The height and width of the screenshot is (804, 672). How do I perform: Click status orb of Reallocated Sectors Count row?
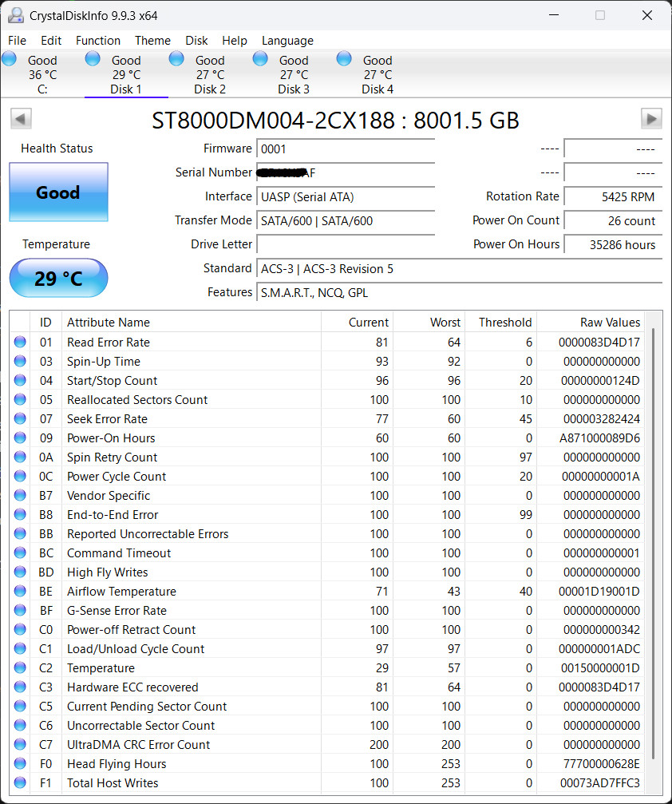pos(20,399)
